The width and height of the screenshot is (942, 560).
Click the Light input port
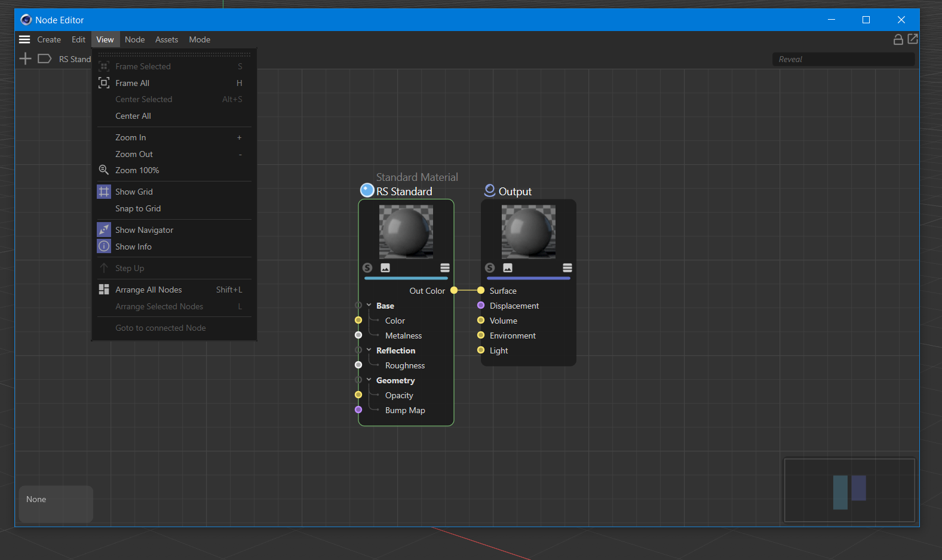481,350
